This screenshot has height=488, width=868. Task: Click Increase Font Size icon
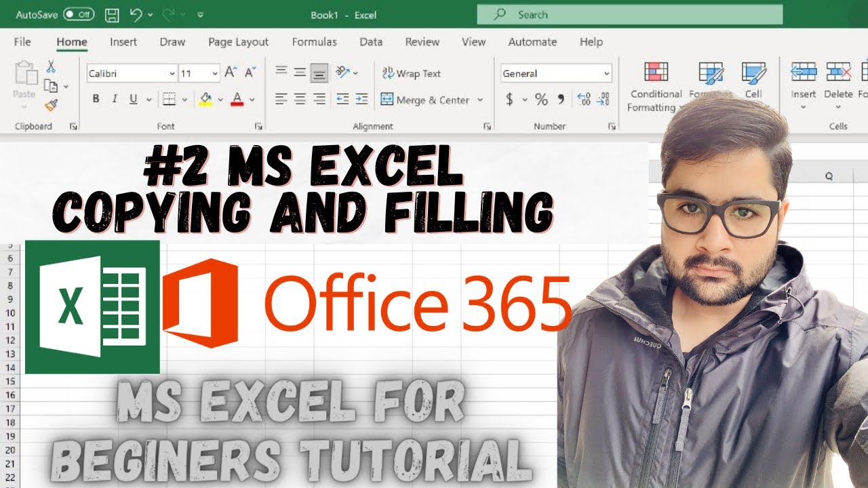231,73
